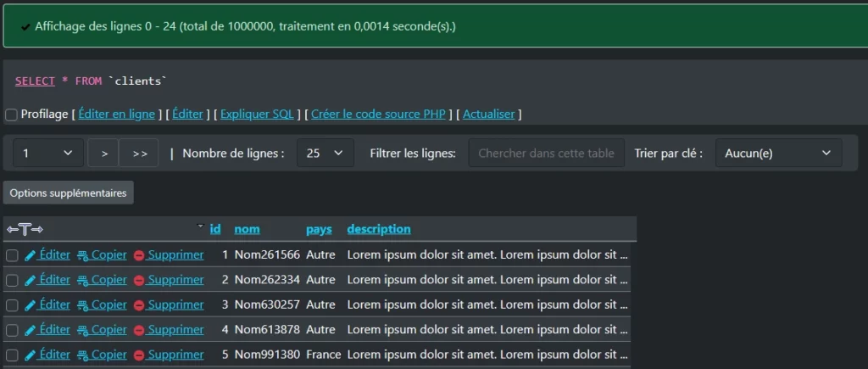Click the cell Nom991380
Screen dimensions: 868x369
click(267, 355)
